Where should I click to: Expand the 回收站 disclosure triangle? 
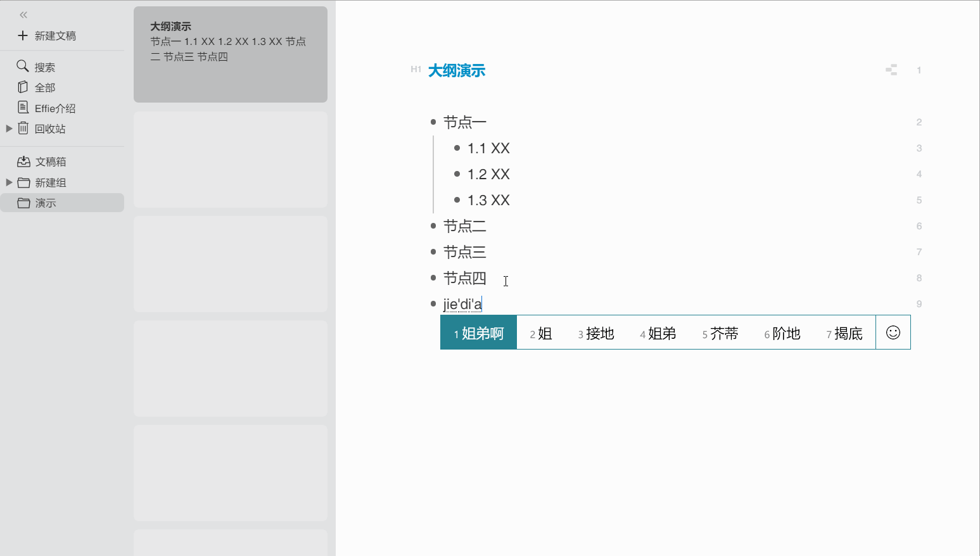click(9, 129)
